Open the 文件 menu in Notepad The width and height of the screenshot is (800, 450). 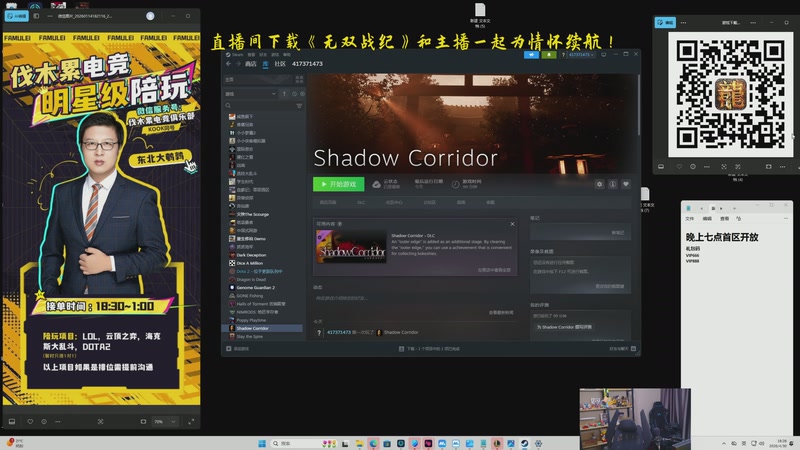coord(690,218)
